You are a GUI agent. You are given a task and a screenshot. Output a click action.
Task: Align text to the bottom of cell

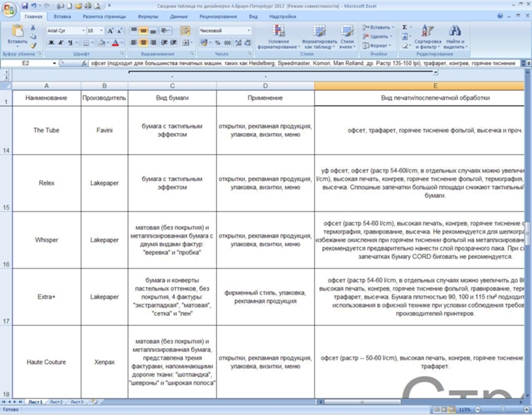153,31
